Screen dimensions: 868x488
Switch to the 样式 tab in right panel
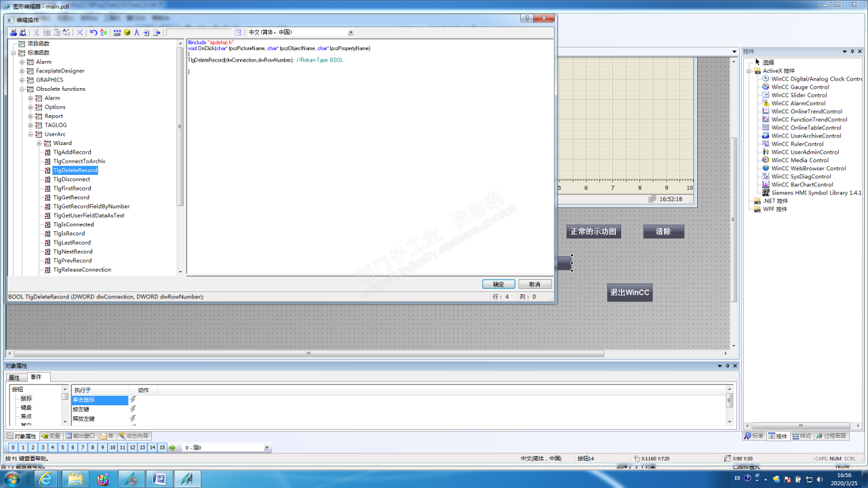pos(802,436)
